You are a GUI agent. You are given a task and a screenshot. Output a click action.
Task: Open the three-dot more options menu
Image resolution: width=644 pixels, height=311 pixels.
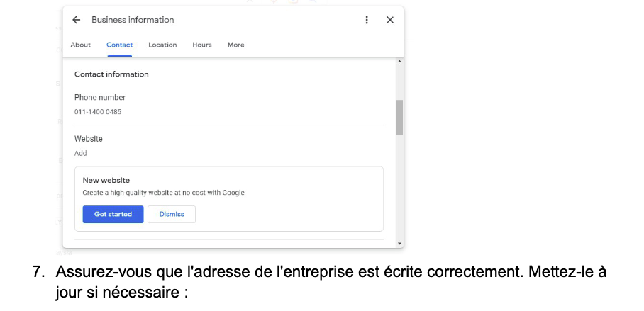[x=367, y=20]
